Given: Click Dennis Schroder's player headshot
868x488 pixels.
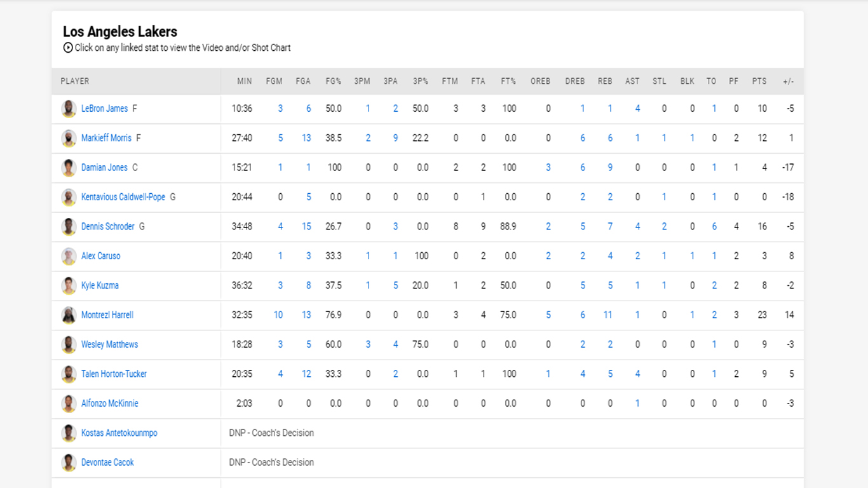Looking at the screenshot, I should 69,226.
